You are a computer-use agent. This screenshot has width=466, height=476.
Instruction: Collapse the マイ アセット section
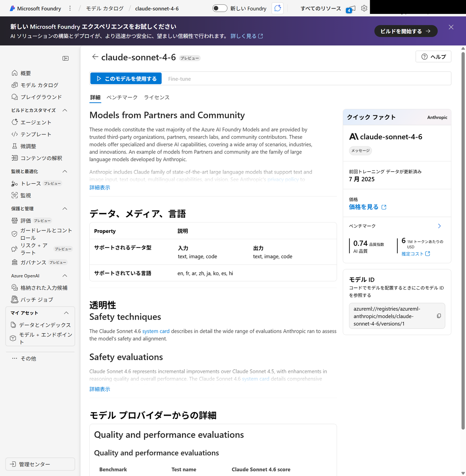click(x=66, y=313)
